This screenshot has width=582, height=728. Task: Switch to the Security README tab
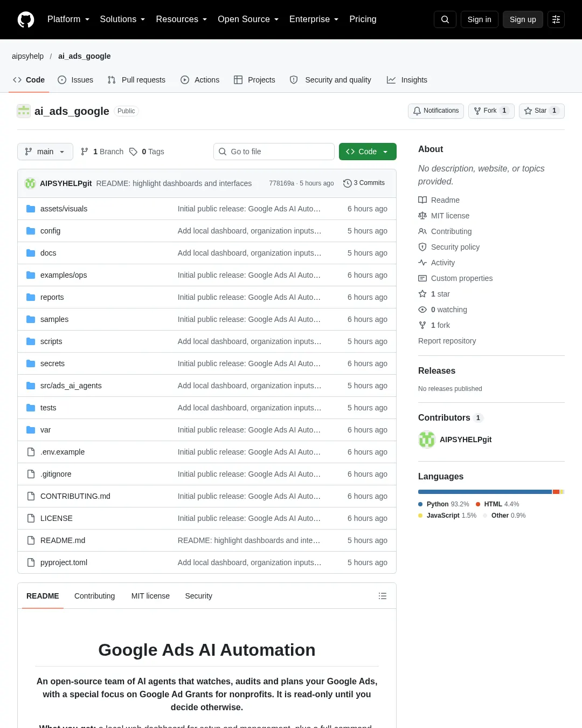tap(199, 596)
